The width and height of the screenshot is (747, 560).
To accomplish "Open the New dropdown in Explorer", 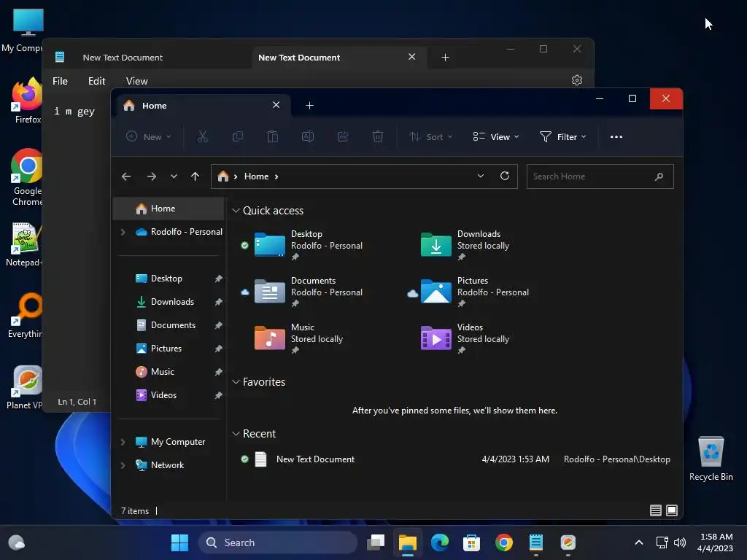I will pos(148,137).
